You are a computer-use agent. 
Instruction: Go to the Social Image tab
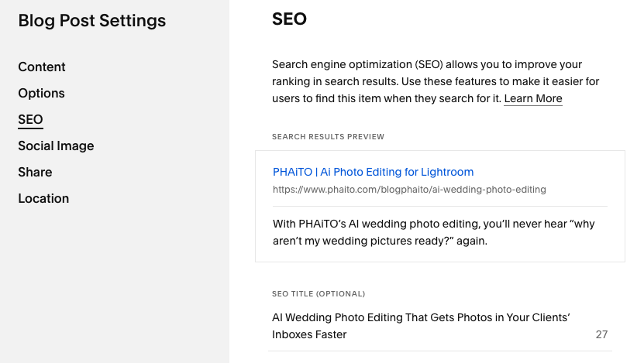pos(56,146)
